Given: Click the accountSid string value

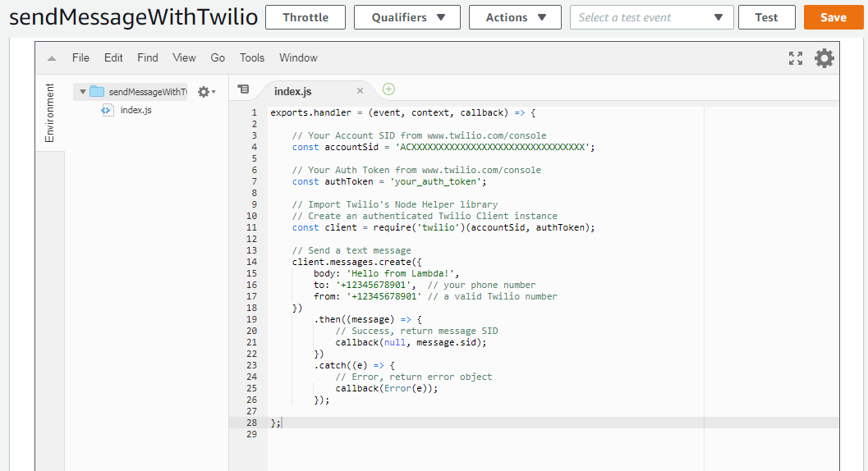Looking at the screenshot, I should (493, 147).
